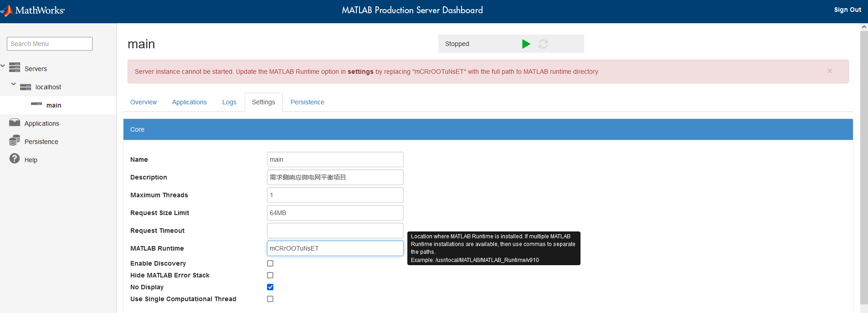The height and width of the screenshot is (313, 868).
Task: Click the restart server refresh icon
Action: (x=543, y=44)
